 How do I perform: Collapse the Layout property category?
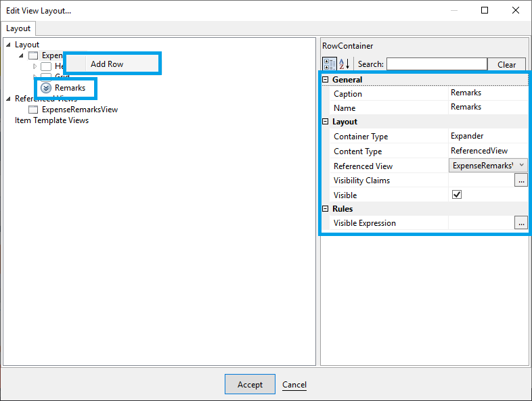coord(325,121)
